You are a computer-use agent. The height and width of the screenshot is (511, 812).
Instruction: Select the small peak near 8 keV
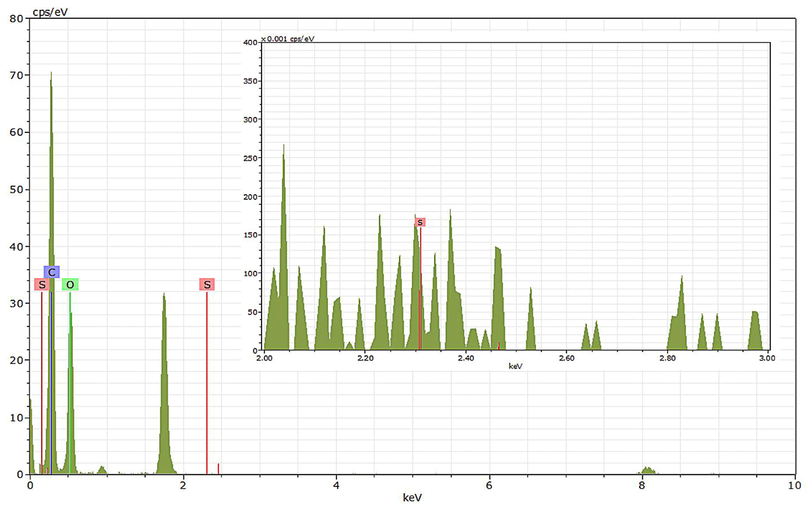click(x=648, y=471)
